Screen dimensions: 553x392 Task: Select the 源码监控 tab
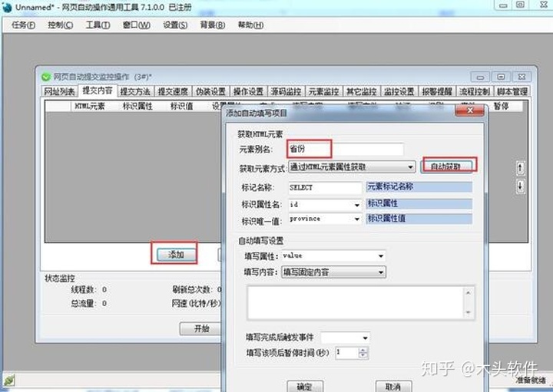point(286,91)
